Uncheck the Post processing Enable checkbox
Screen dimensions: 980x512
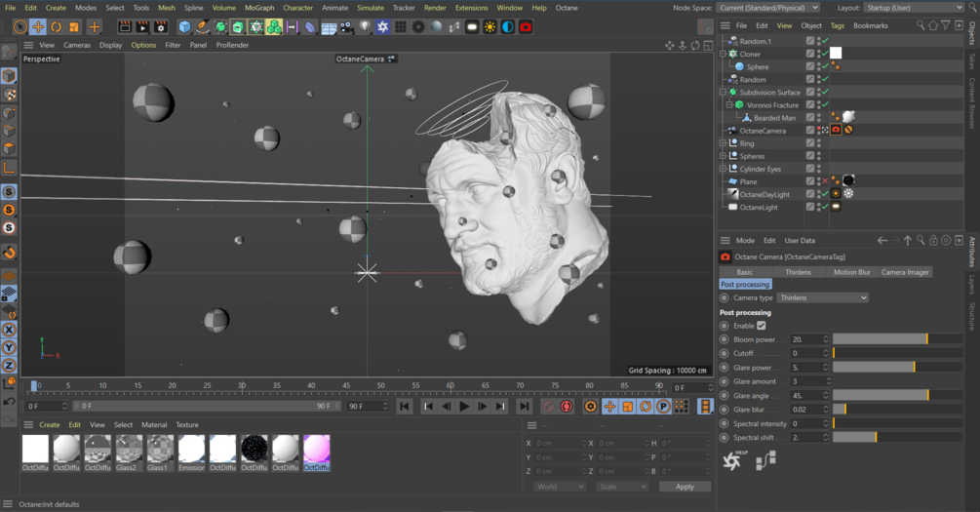pos(762,326)
